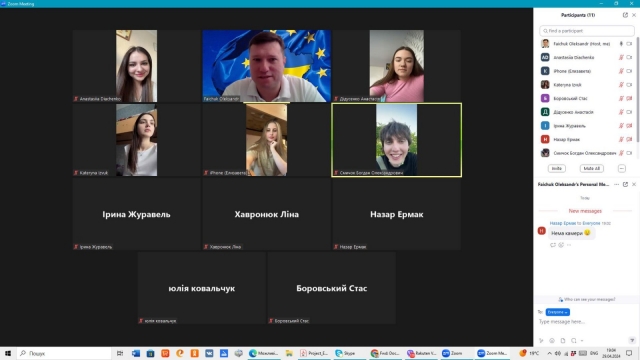Open the weather widget showing 19°C
This screenshot has height=360, width=640.
tap(529, 353)
